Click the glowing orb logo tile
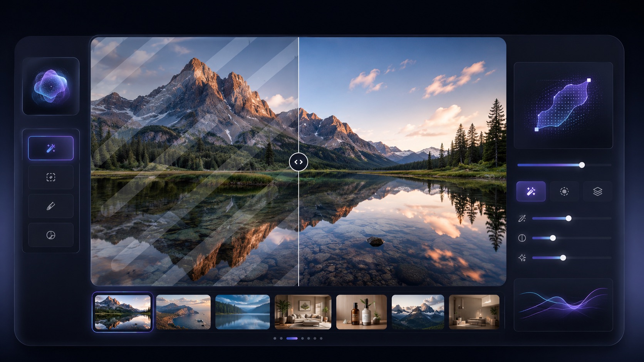 pos(51,86)
